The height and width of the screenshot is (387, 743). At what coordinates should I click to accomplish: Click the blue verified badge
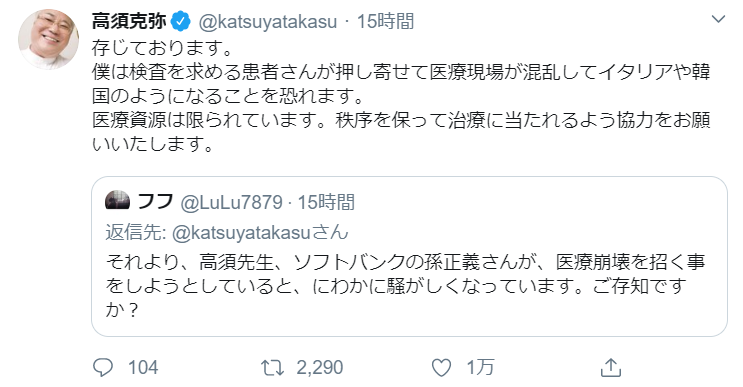pos(181,22)
